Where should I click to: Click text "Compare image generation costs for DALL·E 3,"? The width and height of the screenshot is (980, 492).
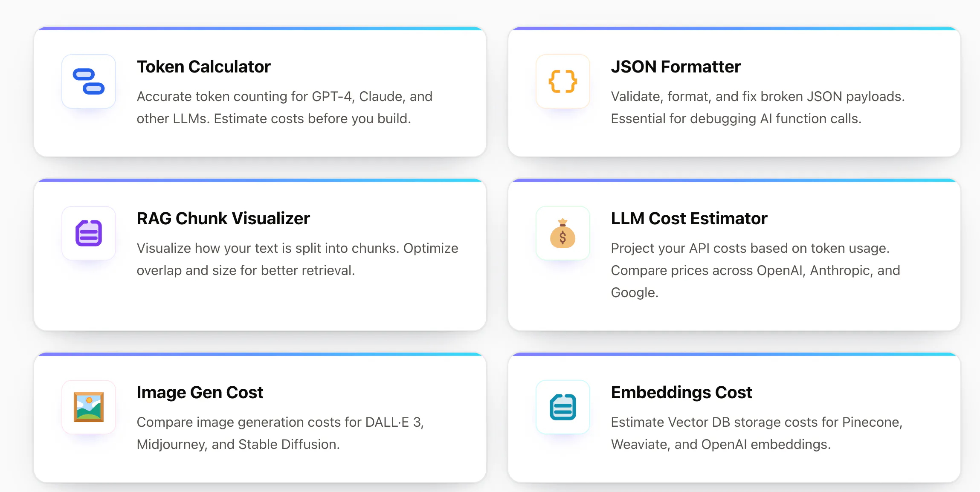(x=280, y=422)
